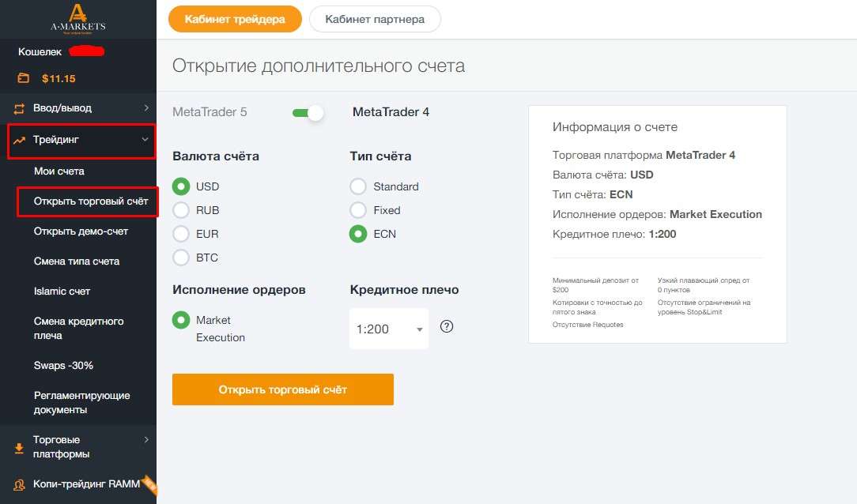
Task: Select Market Execution order option
Action: (x=181, y=320)
